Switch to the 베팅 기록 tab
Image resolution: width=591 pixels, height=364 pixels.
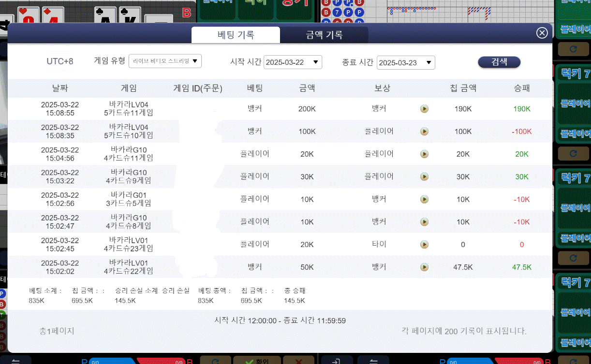click(236, 35)
